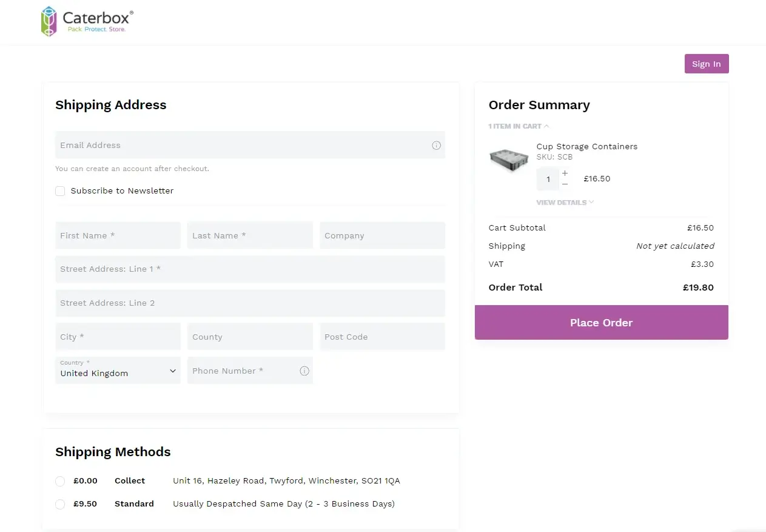Click Street Address Line 1 field
The image size is (766, 532).
click(x=250, y=269)
